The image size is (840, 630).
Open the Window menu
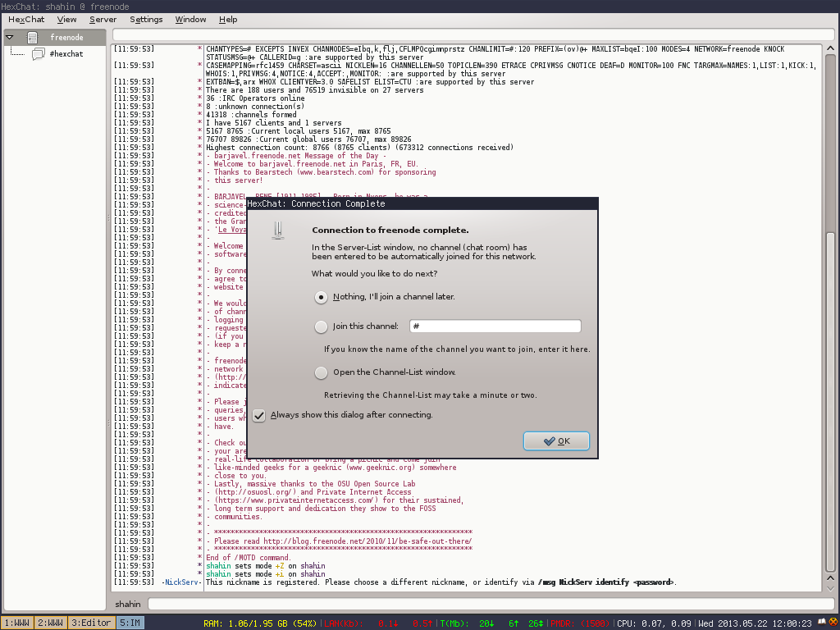[190, 20]
